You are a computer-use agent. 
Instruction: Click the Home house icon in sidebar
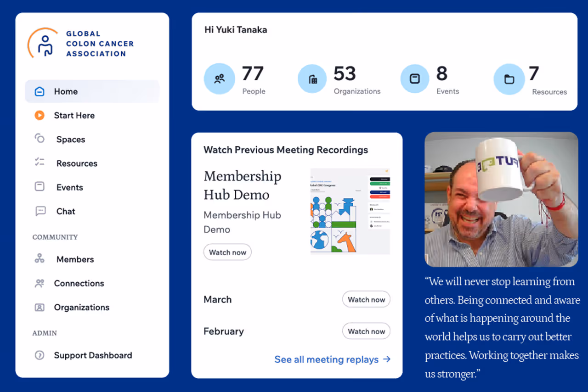[40, 91]
